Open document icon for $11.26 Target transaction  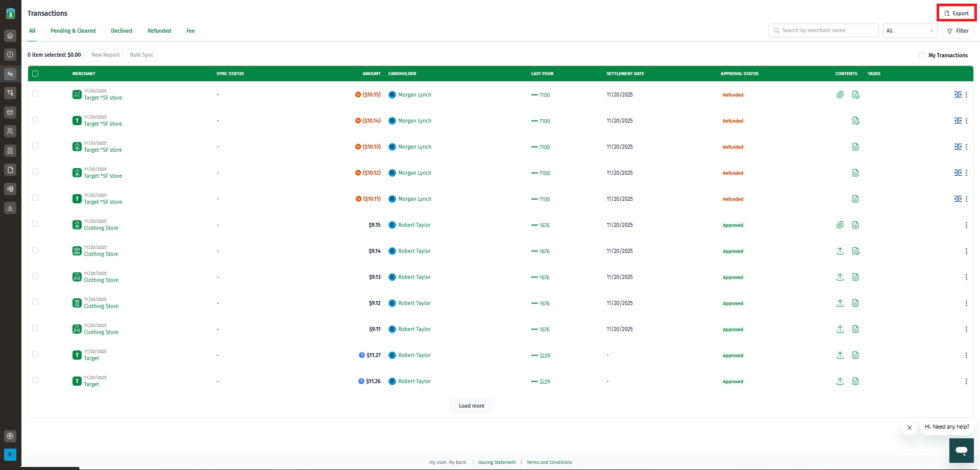click(855, 381)
